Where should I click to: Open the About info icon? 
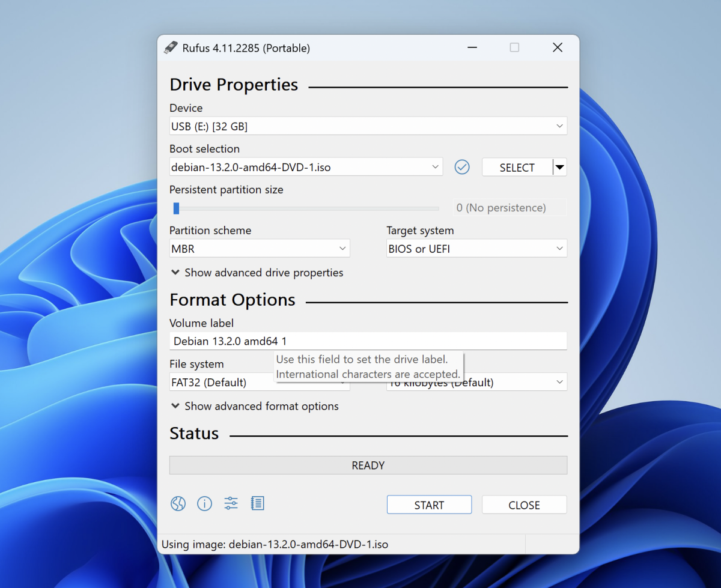click(x=205, y=504)
